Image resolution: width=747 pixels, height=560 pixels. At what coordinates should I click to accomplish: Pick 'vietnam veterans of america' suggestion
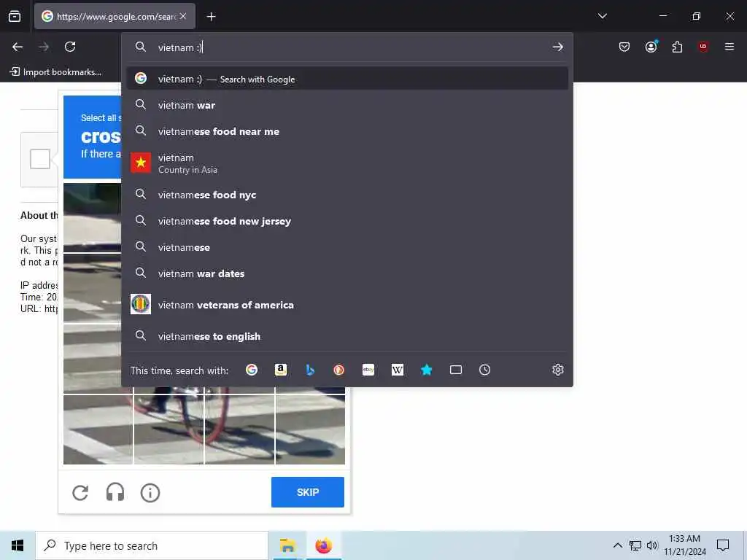click(x=348, y=305)
